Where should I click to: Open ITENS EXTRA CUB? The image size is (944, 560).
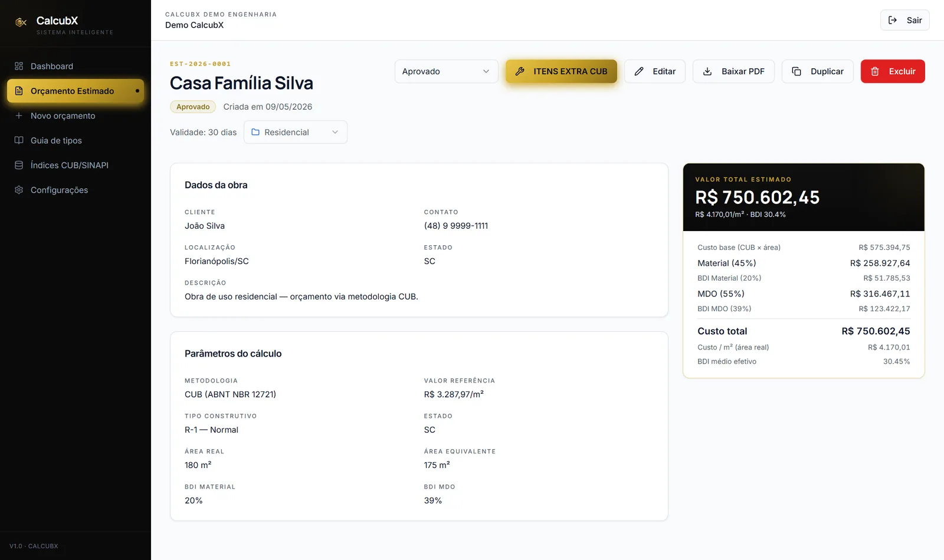(561, 71)
